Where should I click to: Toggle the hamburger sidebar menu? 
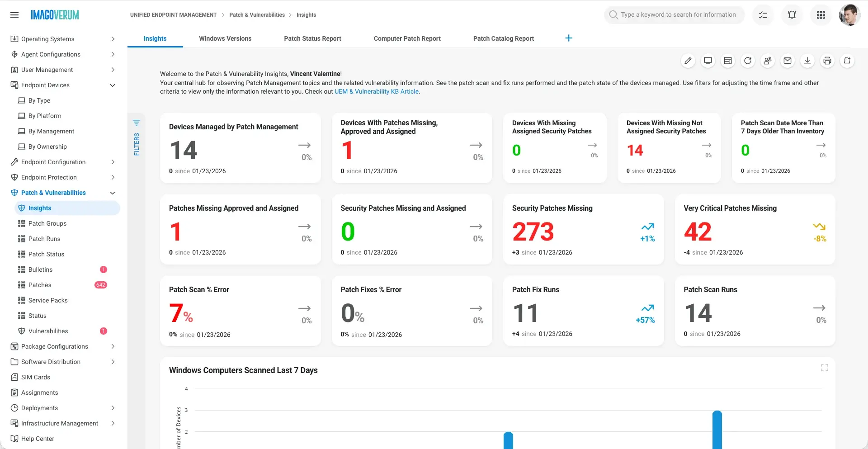click(14, 14)
